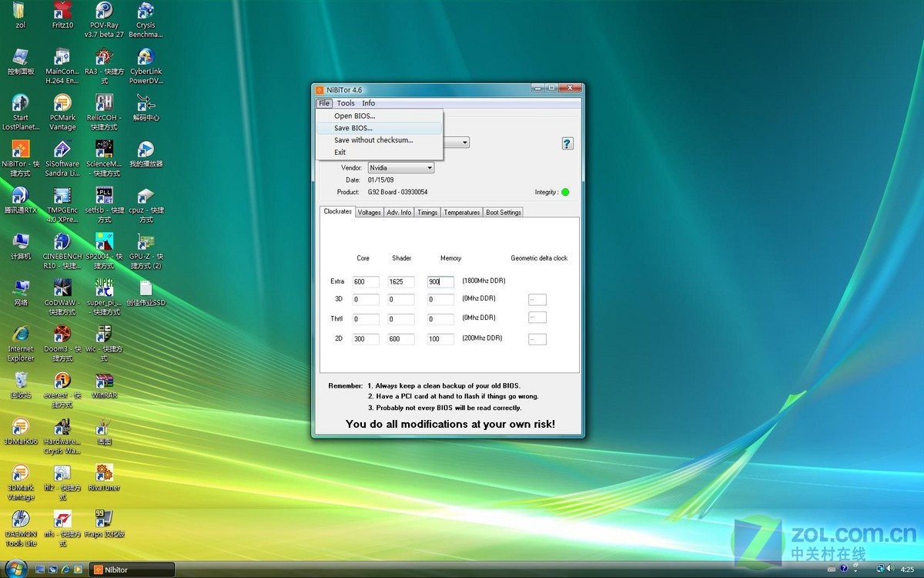Click the NiBiTor help question mark icon
The width and height of the screenshot is (924, 578).
(567, 143)
